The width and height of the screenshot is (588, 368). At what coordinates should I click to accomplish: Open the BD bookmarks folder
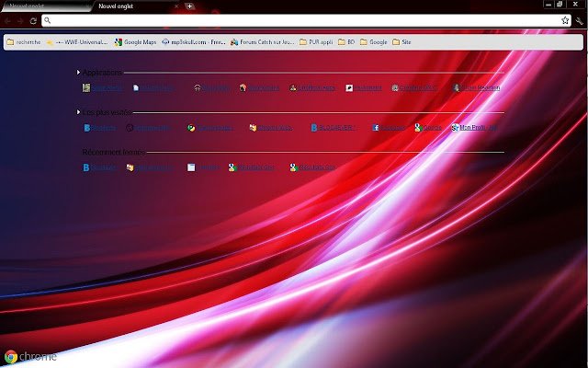346,42
